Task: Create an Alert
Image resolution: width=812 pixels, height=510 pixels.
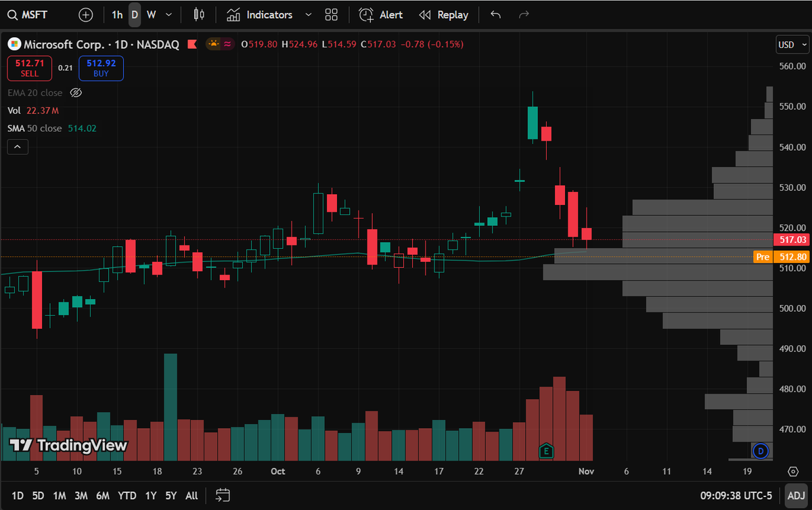Action: 381,14
